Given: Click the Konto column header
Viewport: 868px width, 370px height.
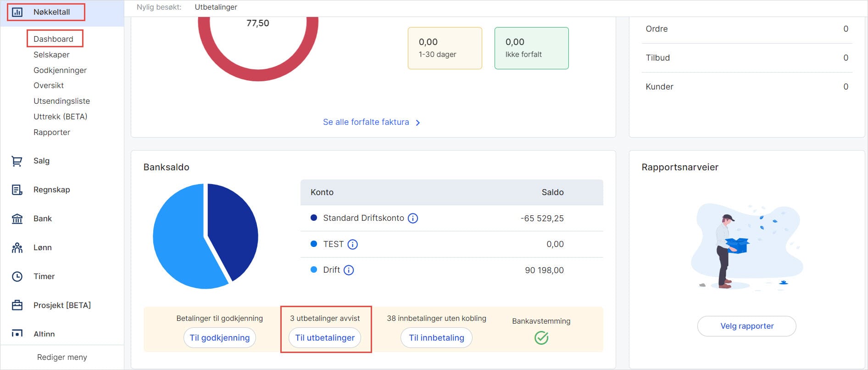Looking at the screenshot, I should click(x=322, y=192).
